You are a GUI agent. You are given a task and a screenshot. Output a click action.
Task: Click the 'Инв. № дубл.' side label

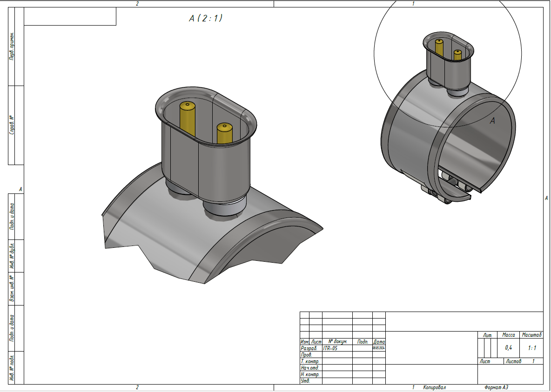12,256
